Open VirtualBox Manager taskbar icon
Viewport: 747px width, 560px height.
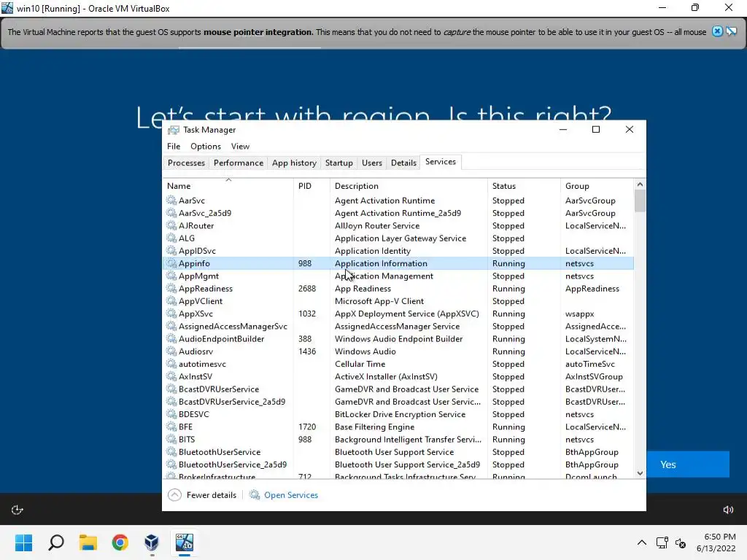click(x=152, y=542)
